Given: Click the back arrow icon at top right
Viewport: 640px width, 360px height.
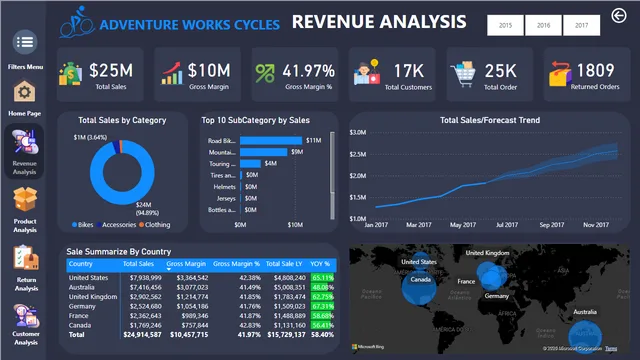Looking at the screenshot, I should click(x=619, y=16).
